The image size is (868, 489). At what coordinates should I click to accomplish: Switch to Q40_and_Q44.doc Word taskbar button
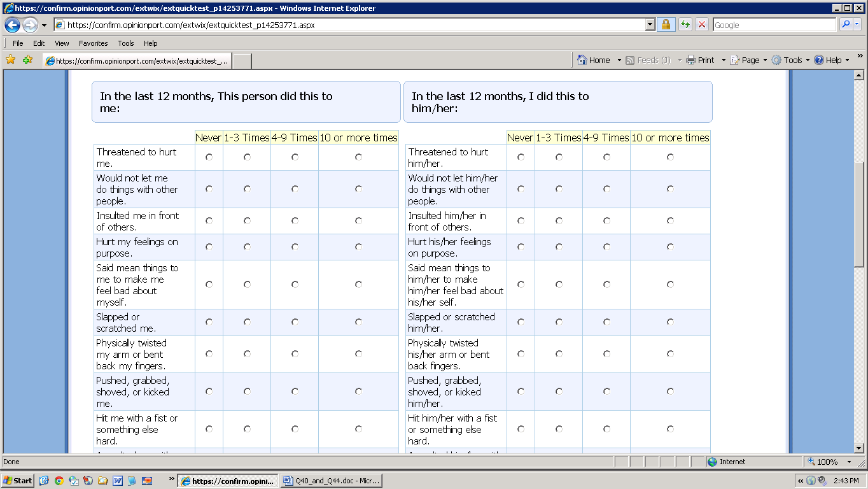pos(331,481)
